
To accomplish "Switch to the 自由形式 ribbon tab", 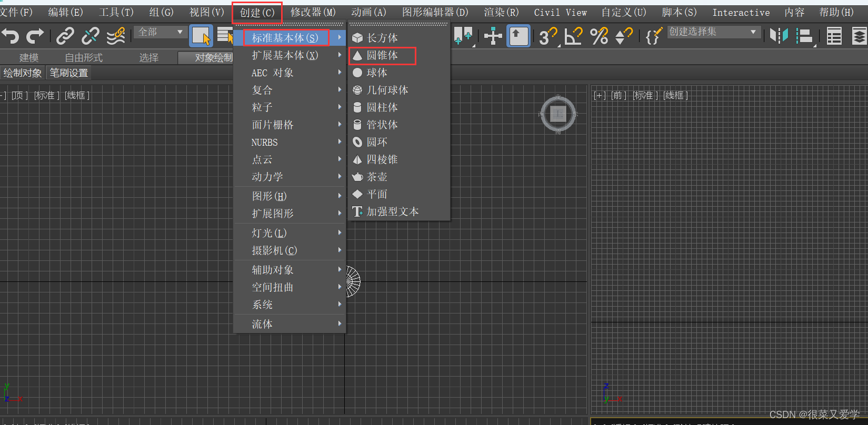I will [84, 58].
